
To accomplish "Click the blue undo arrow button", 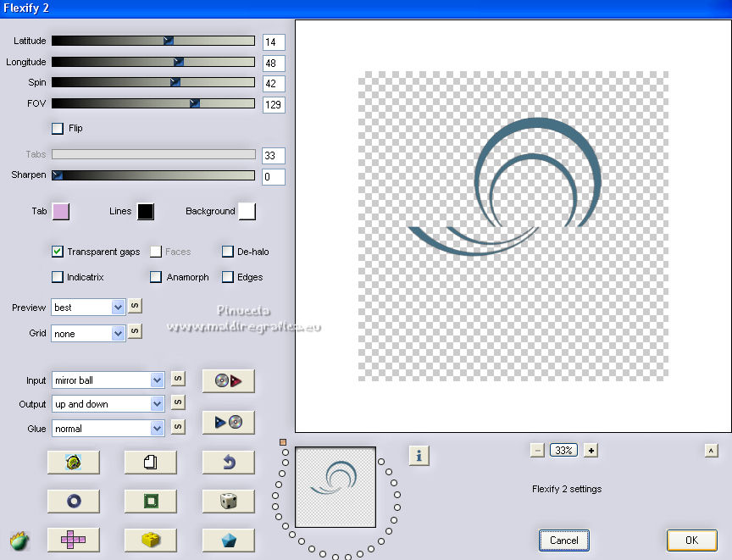I will 228,462.
